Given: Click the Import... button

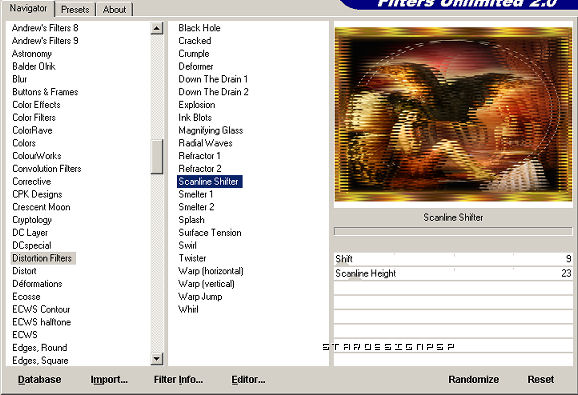Looking at the screenshot, I should pyautogui.click(x=109, y=380).
